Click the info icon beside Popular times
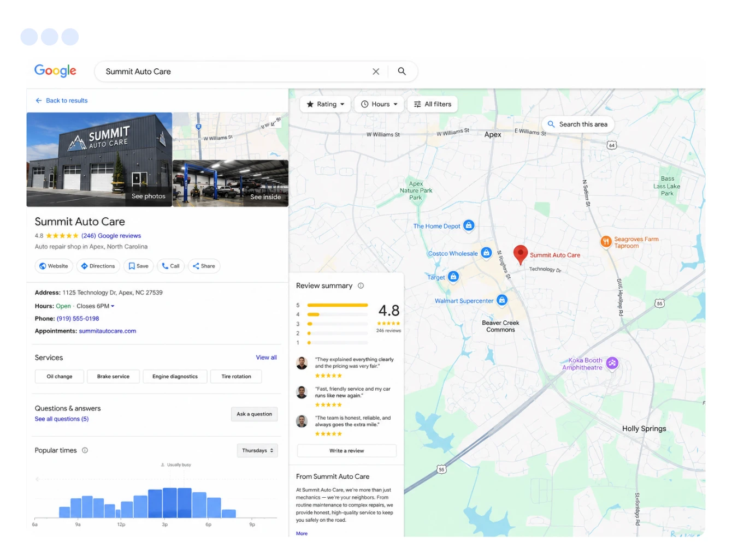 (85, 450)
